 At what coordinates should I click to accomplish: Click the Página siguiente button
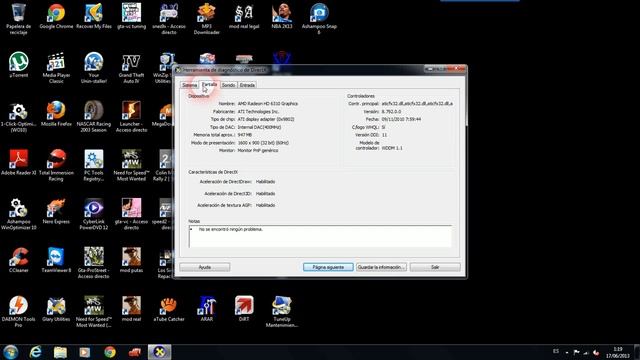click(x=328, y=267)
